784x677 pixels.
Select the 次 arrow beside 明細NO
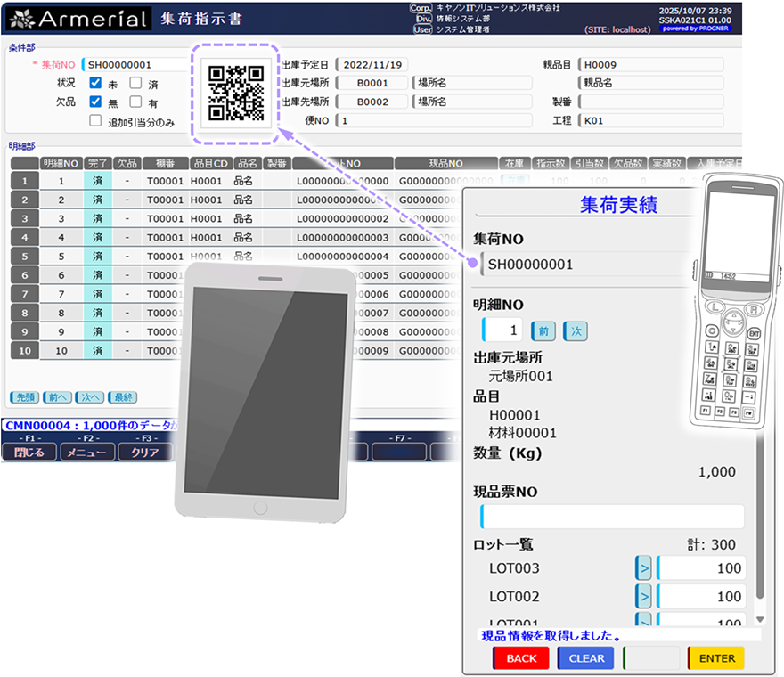point(576,330)
